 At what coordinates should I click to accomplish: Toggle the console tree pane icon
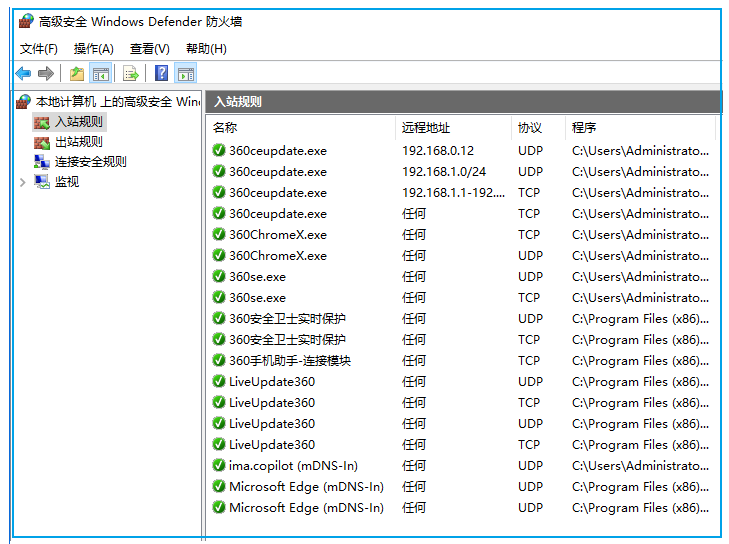(x=100, y=73)
